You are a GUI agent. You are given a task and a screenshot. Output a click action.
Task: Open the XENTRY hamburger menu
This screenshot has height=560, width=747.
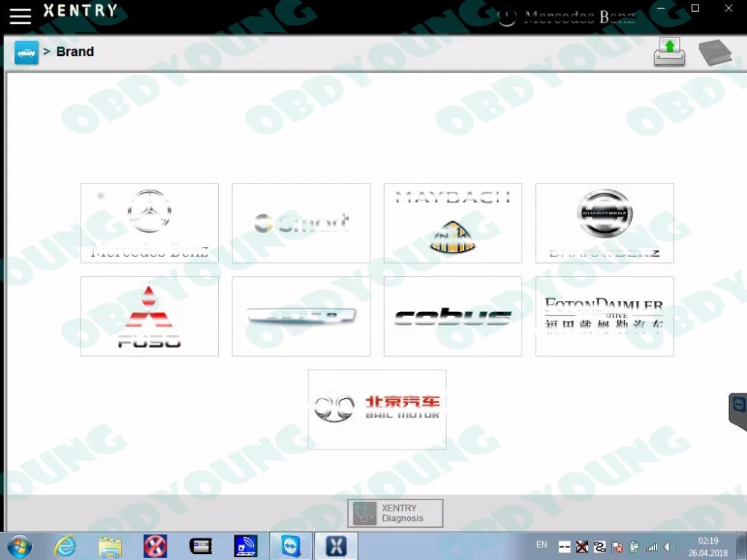[20, 16]
